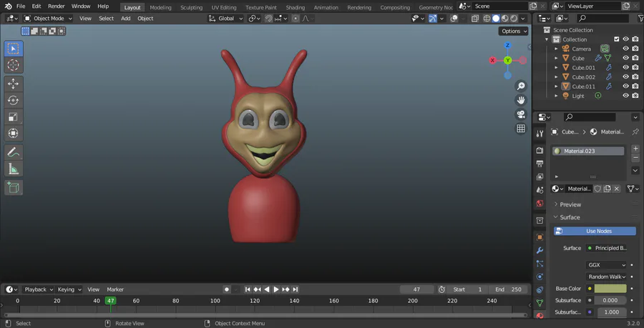Click the Options button in viewport
644x328 pixels.
pos(512,31)
